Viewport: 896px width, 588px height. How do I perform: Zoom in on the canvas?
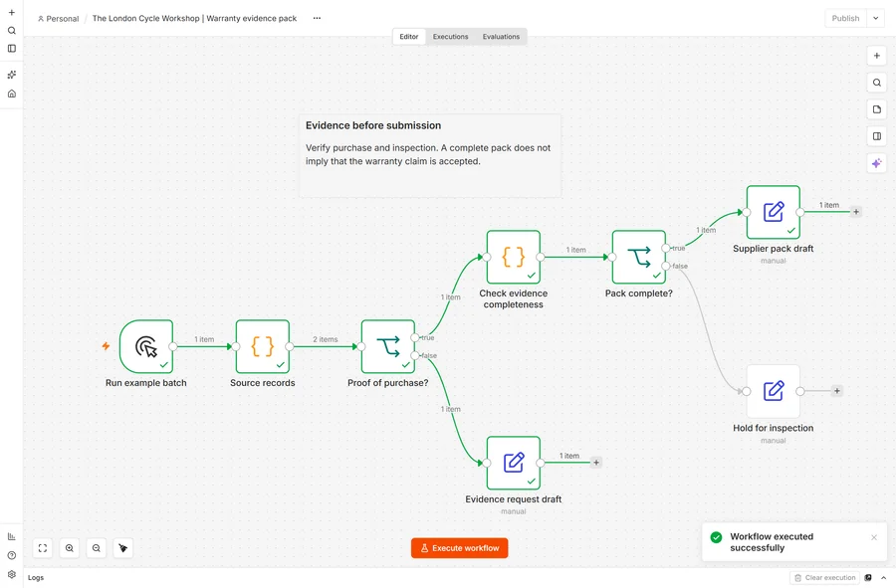tap(70, 548)
